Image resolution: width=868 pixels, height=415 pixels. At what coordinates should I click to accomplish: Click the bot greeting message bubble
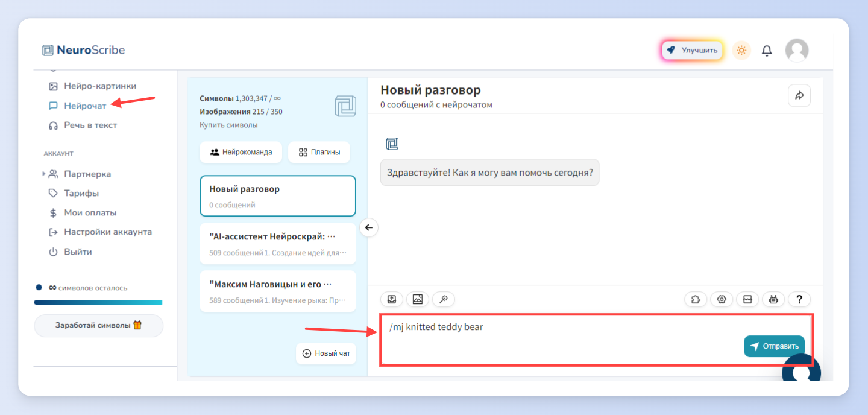(x=490, y=173)
